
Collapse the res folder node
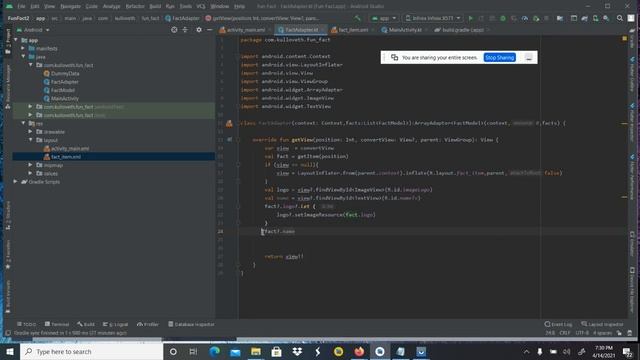click(x=23, y=123)
